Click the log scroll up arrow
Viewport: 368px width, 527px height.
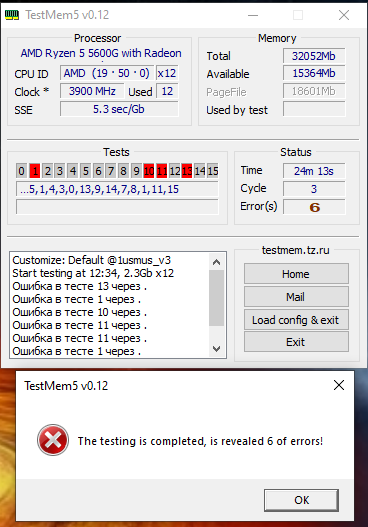click(216, 262)
